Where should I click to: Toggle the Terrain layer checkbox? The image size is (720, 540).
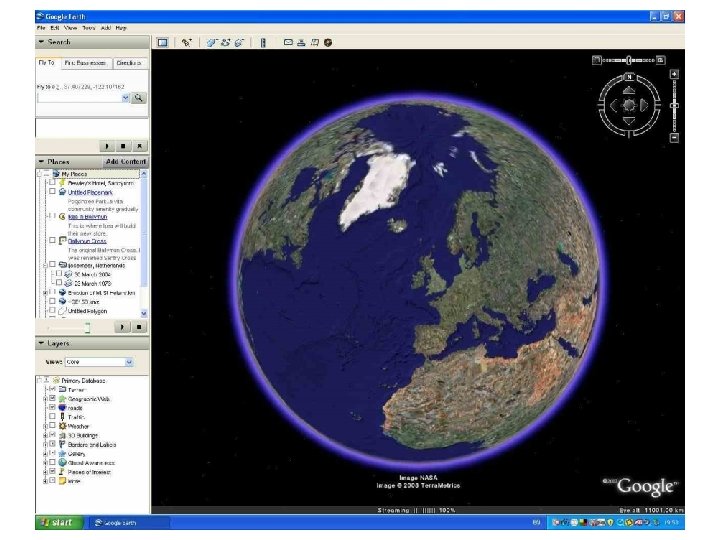tap(53, 389)
